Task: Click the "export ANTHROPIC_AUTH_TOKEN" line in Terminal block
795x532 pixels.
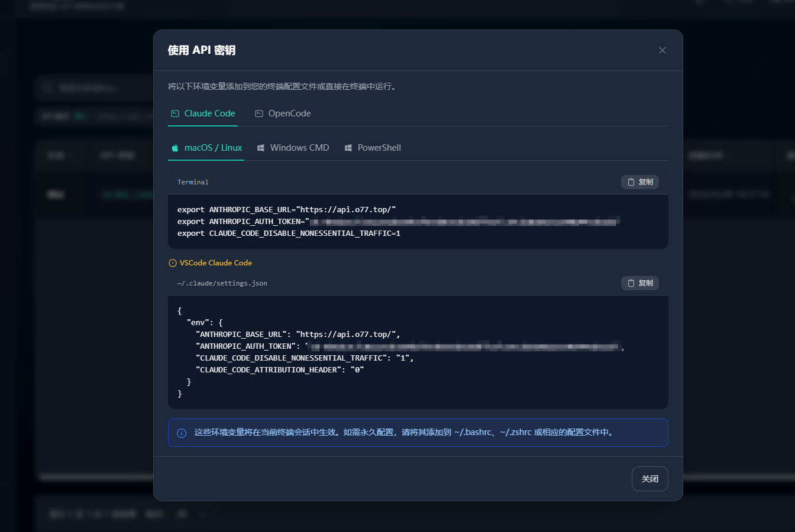Action: tap(398, 222)
